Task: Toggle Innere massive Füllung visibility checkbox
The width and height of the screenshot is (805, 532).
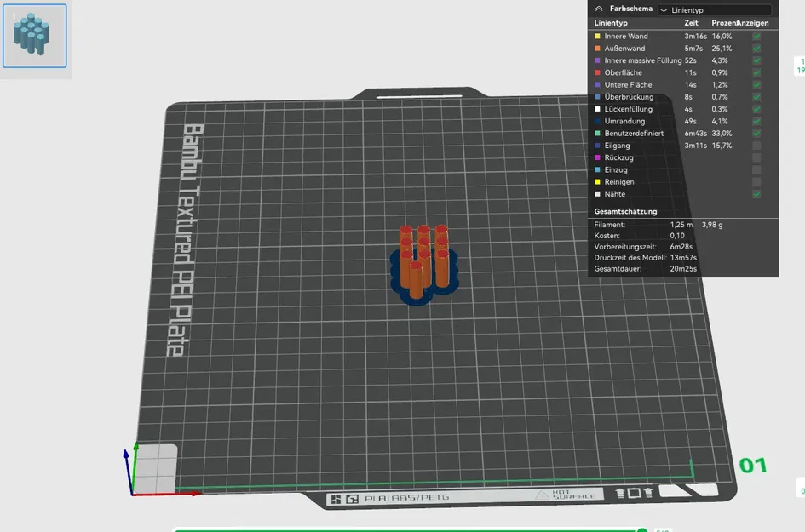Action: pos(756,60)
